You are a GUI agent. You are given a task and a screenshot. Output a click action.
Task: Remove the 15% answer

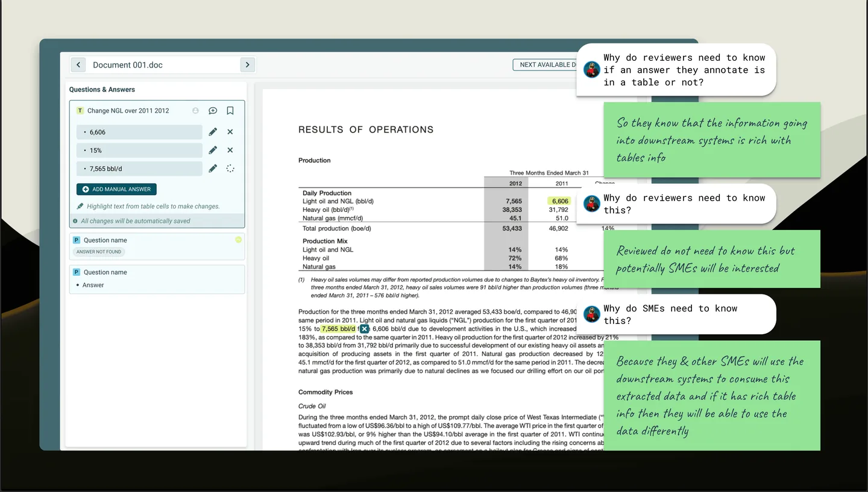click(x=230, y=151)
